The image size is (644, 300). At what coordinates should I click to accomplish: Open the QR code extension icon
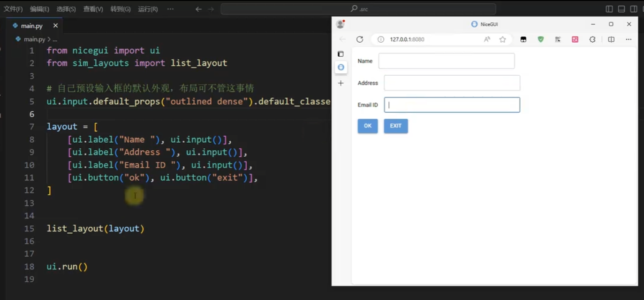pyautogui.click(x=558, y=39)
